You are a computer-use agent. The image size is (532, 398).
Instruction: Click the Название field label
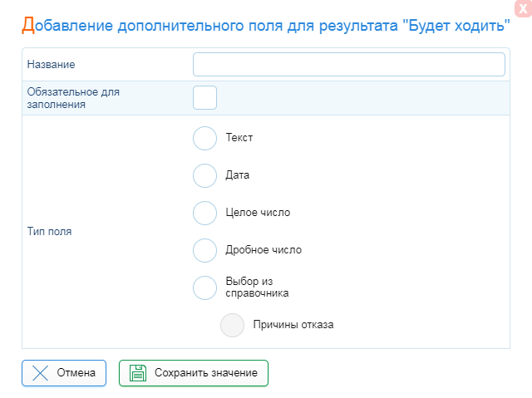(x=52, y=65)
